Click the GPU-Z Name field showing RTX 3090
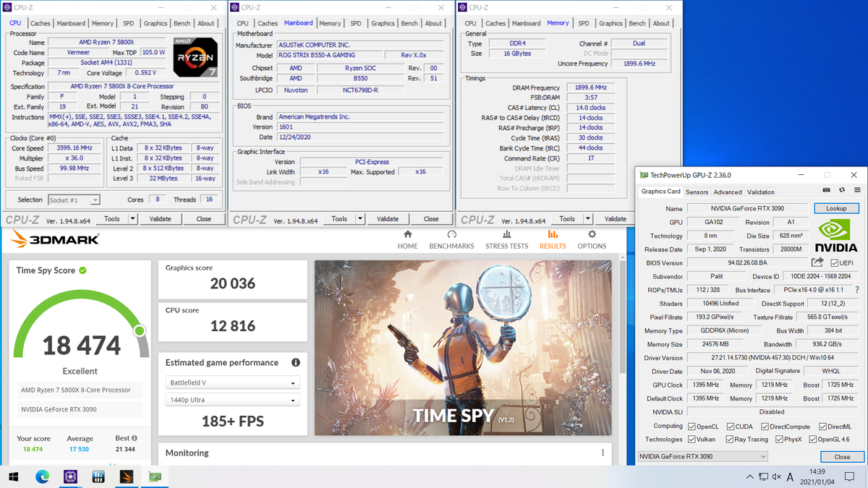This screenshot has width=868, height=488. (x=747, y=208)
